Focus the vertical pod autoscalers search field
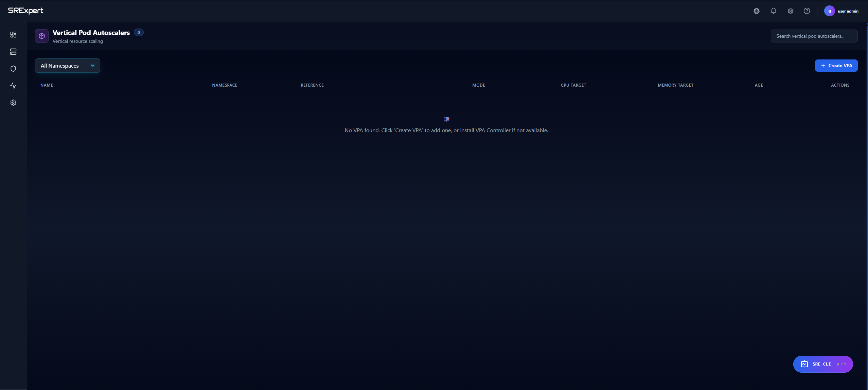The width and height of the screenshot is (868, 390). coord(814,36)
